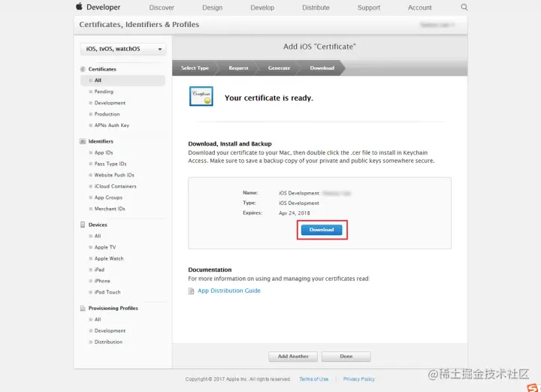Image resolution: width=541 pixels, height=392 pixels.
Task: Click the 'Your certificate is ready.' heading
Action: coord(269,98)
